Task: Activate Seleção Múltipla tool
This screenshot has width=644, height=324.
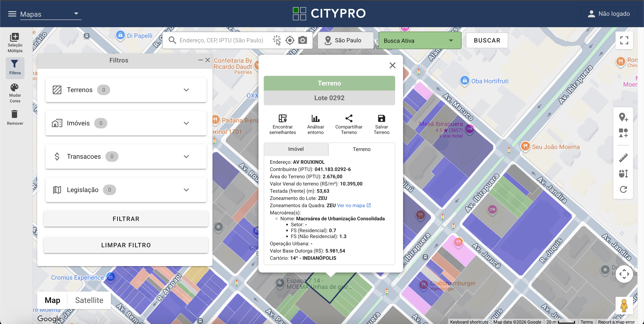Action: point(15,43)
